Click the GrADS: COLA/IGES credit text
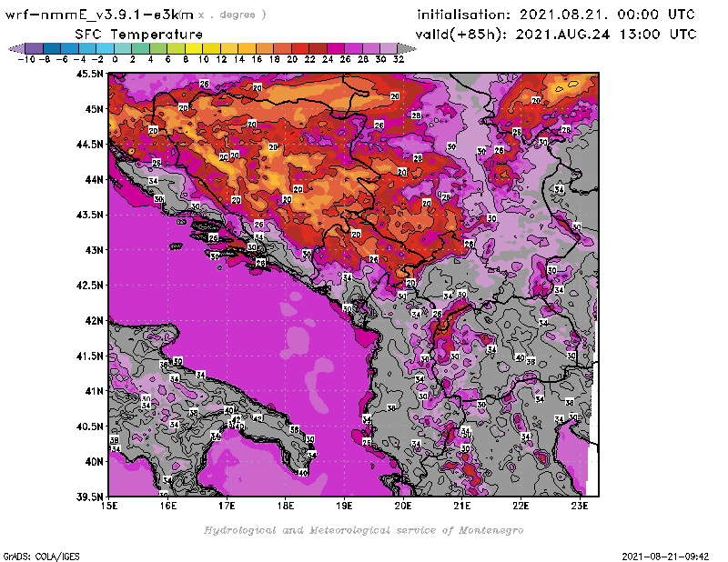This screenshot has width=728, height=562. 33,556
